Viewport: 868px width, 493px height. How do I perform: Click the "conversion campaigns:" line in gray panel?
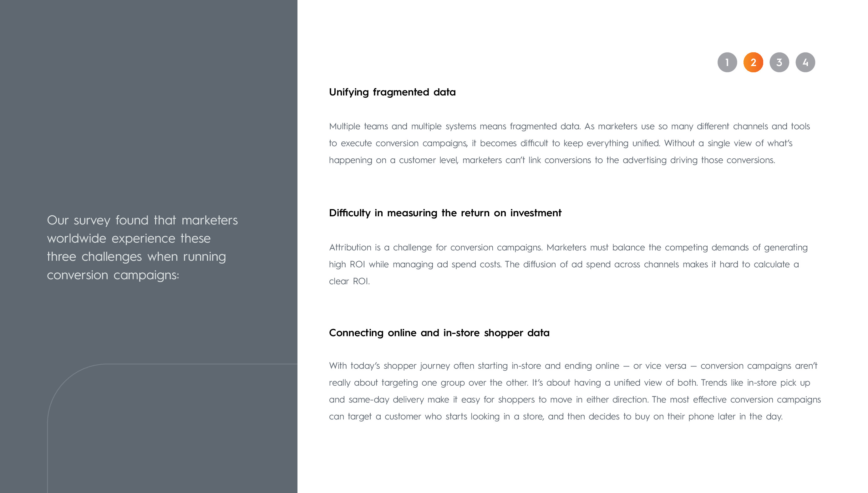tap(113, 275)
